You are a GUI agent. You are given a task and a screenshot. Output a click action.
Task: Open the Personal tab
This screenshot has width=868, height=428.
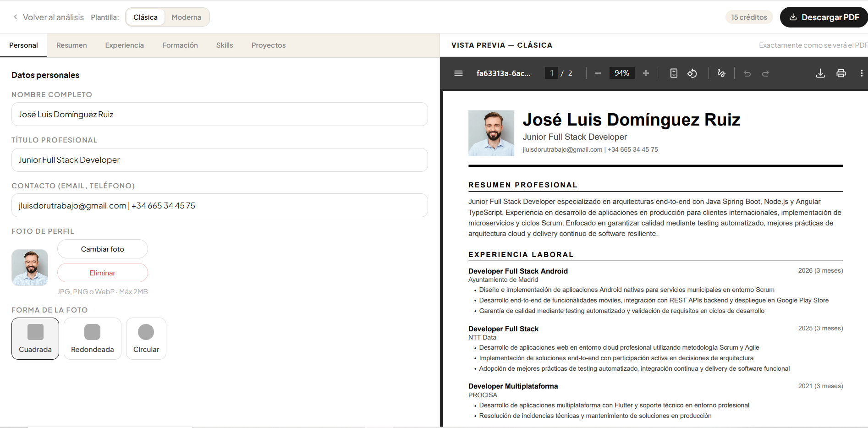[23, 45]
